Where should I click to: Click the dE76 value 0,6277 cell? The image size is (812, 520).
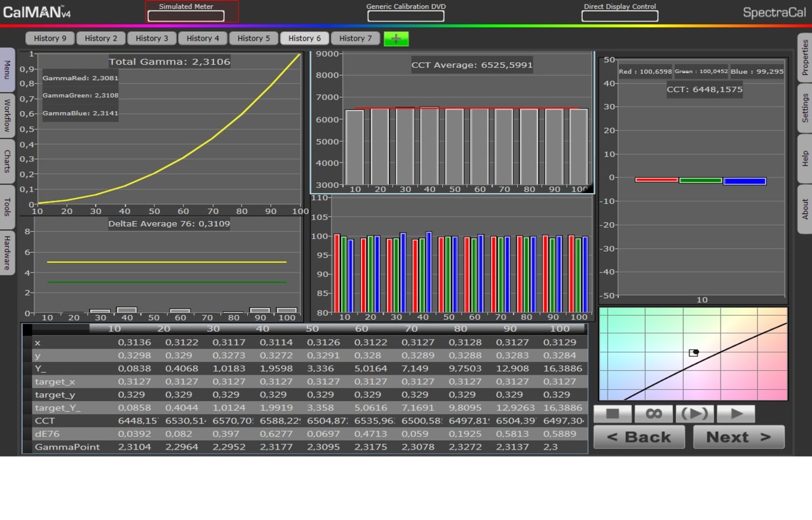coord(275,434)
